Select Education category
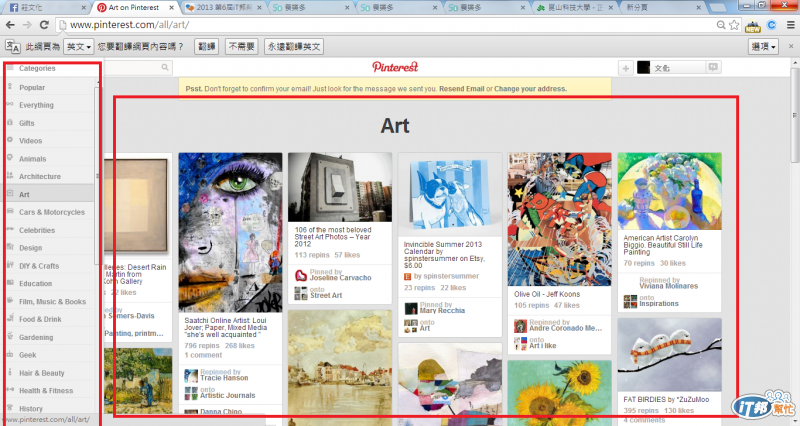800x426 pixels. pyautogui.click(x=36, y=284)
